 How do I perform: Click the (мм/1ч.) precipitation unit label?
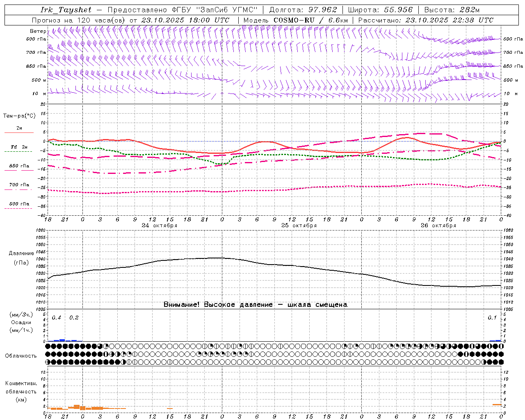click(x=21, y=330)
